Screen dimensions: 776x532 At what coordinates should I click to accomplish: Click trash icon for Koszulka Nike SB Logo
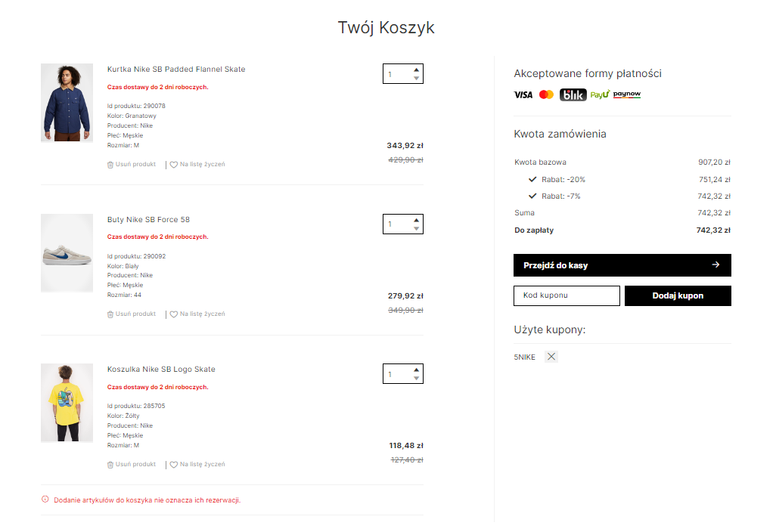110,465
